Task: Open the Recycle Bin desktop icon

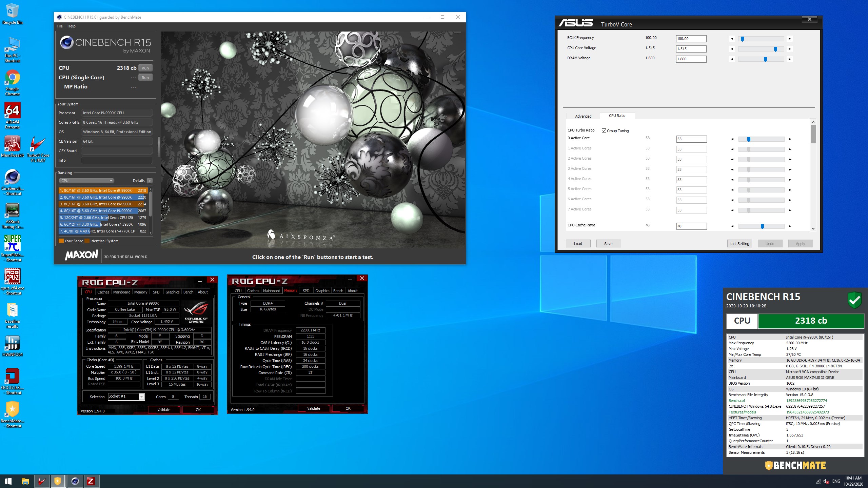Action: coord(12,14)
